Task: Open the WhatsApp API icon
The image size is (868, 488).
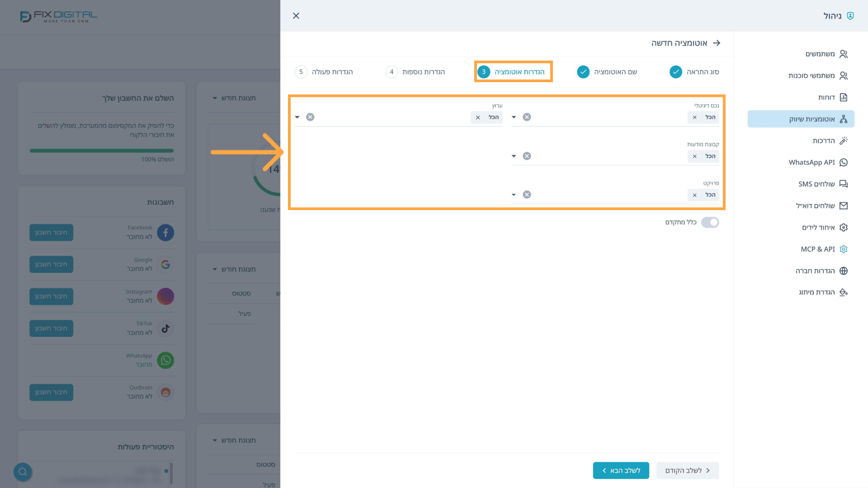Action: coord(844,163)
